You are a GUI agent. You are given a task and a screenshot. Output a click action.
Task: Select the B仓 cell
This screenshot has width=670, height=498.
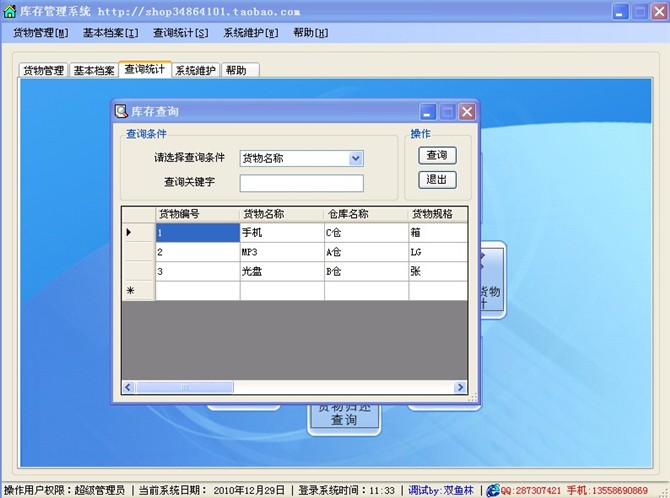(x=366, y=271)
